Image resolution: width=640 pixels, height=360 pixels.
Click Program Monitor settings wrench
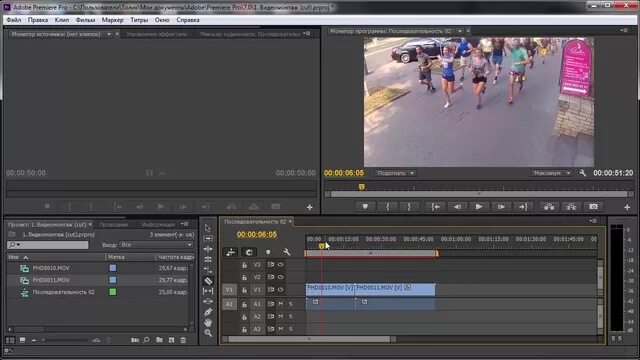(583, 173)
